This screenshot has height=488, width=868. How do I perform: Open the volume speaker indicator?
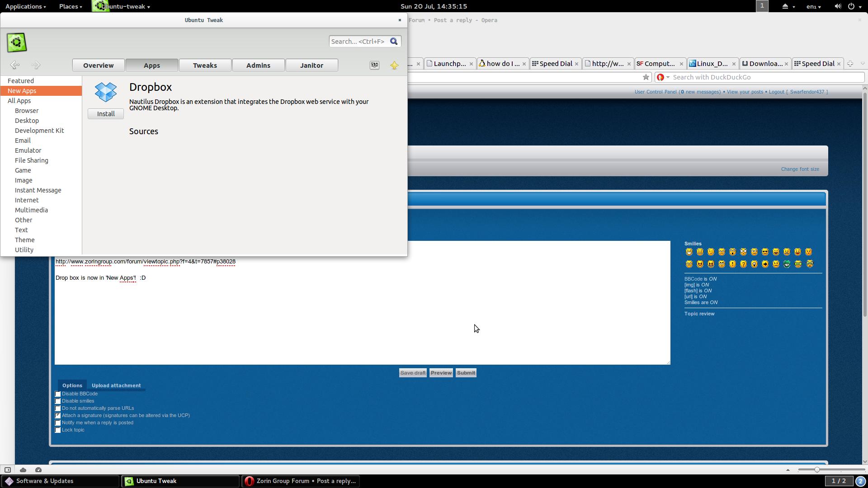pos(837,6)
